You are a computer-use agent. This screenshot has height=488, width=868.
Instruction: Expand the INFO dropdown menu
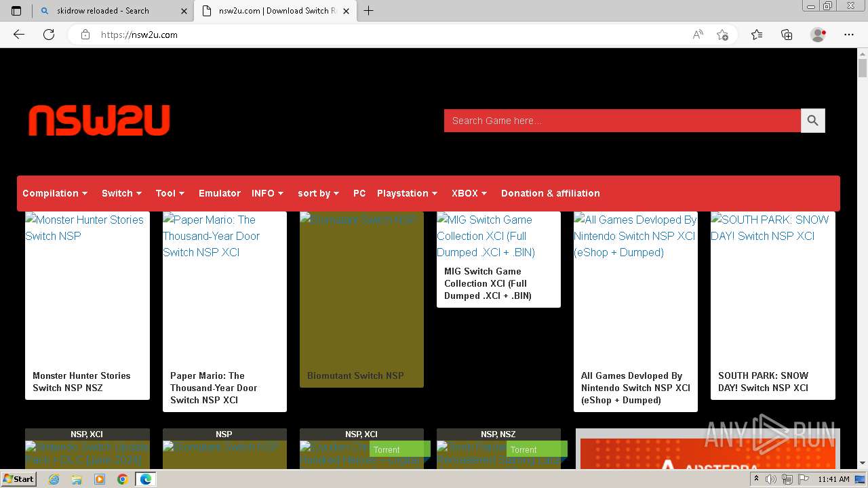pos(268,193)
